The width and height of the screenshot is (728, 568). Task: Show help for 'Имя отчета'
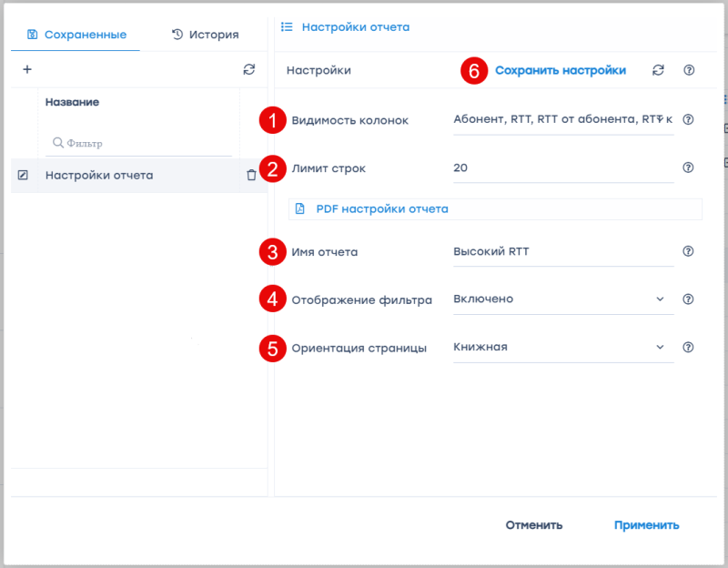[688, 252]
